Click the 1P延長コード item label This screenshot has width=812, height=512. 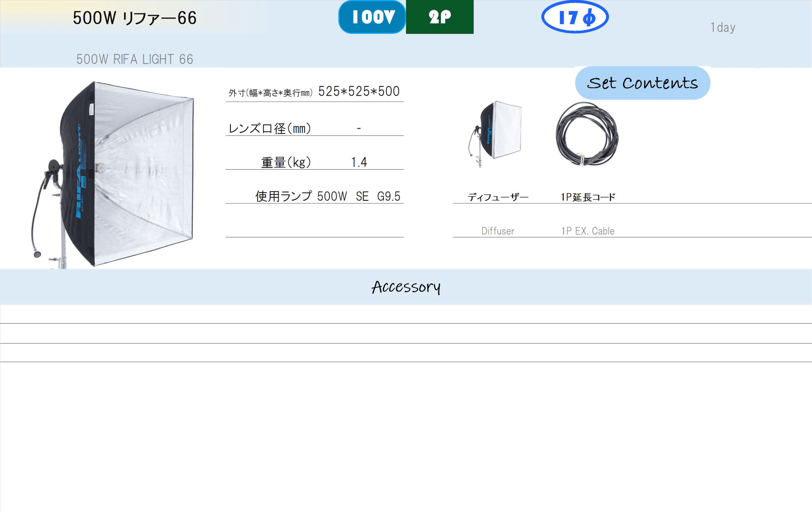pos(588,197)
